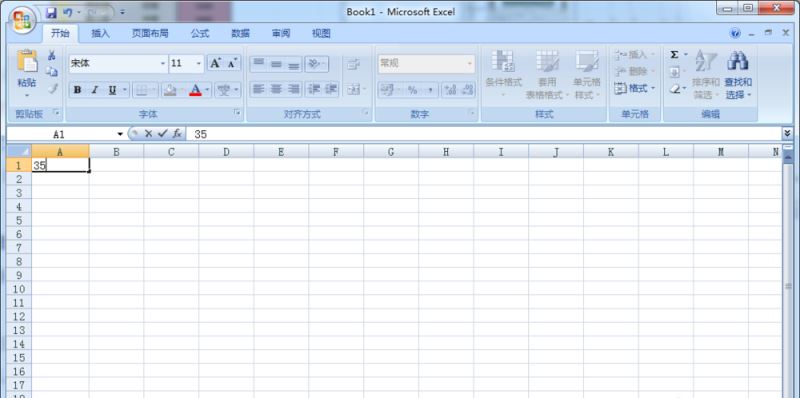Align text to the cell's vertical middle
Image resolution: width=800 pixels, height=398 pixels.
click(276, 64)
